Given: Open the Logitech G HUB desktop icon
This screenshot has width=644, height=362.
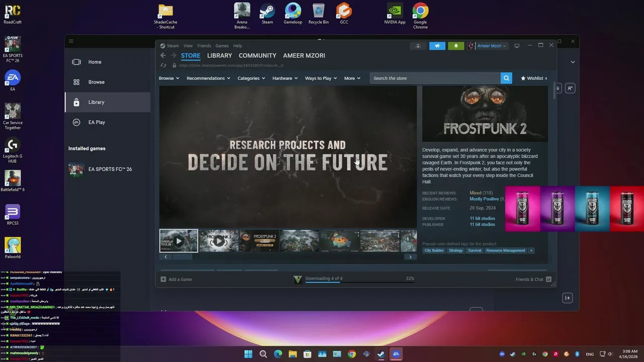Looking at the screenshot, I should click(x=13, y=149).
